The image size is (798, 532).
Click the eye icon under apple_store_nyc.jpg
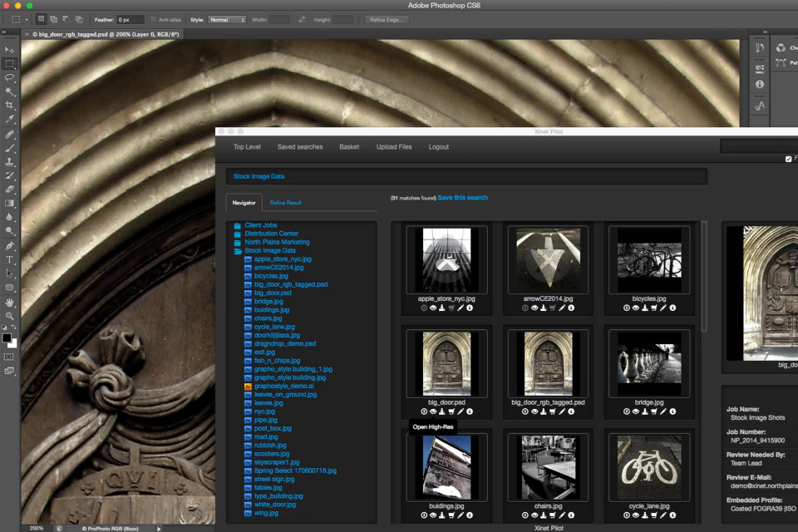[433, 308]
